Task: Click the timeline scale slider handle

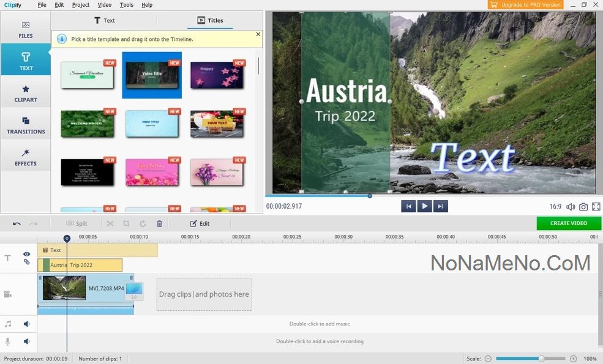Action: click(x=541, y=358)
